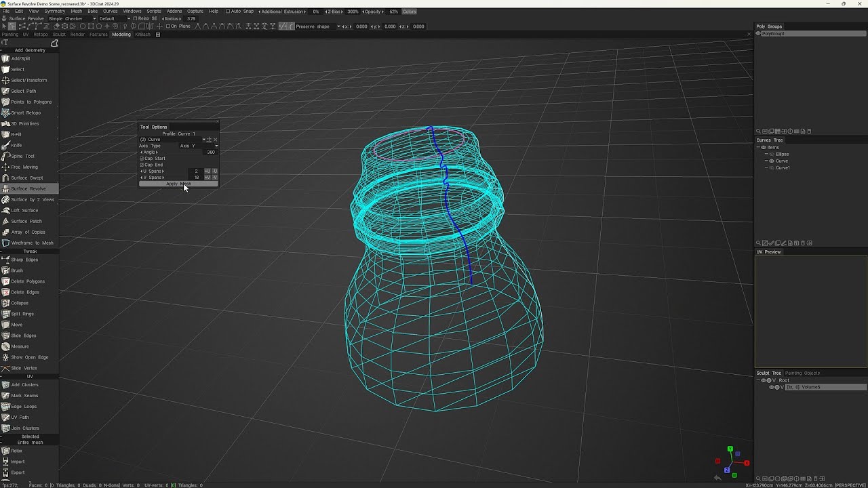The image size is (868, 488).
Task: Click the -U spans button
Action: click(214, 171)
